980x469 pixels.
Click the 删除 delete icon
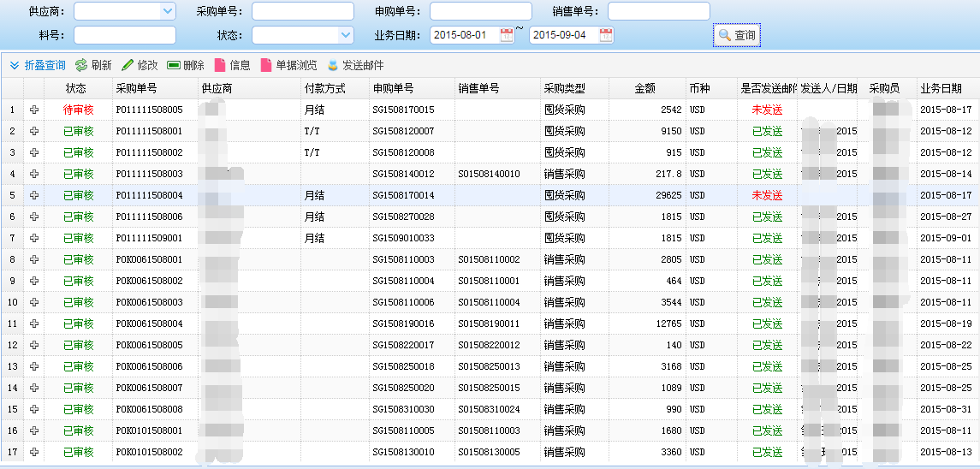tap(174, 65)
